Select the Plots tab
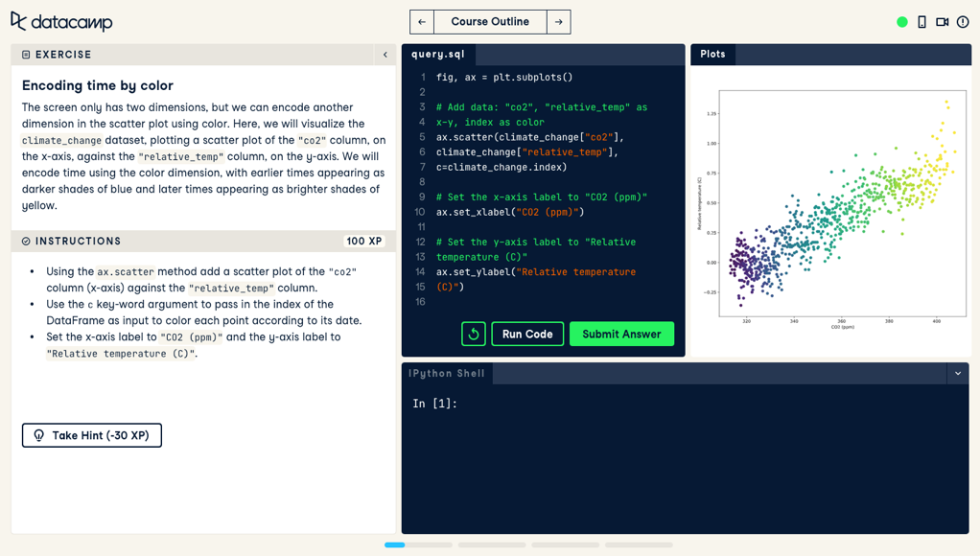The width and height of the screenshot is (980, 556). (x=712, y=54)
